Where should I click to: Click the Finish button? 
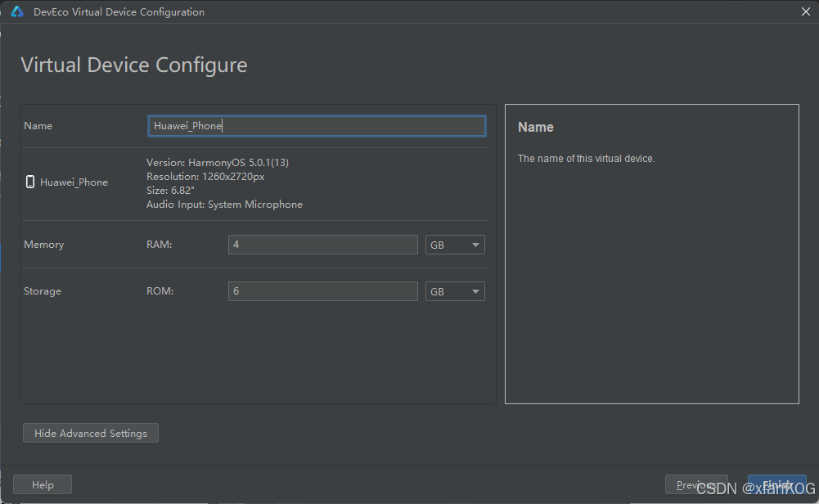click(776, 484)
